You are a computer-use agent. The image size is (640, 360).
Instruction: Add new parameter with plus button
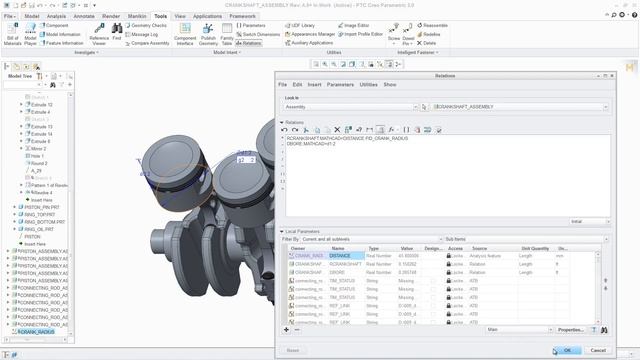click(x=286, y=330)
